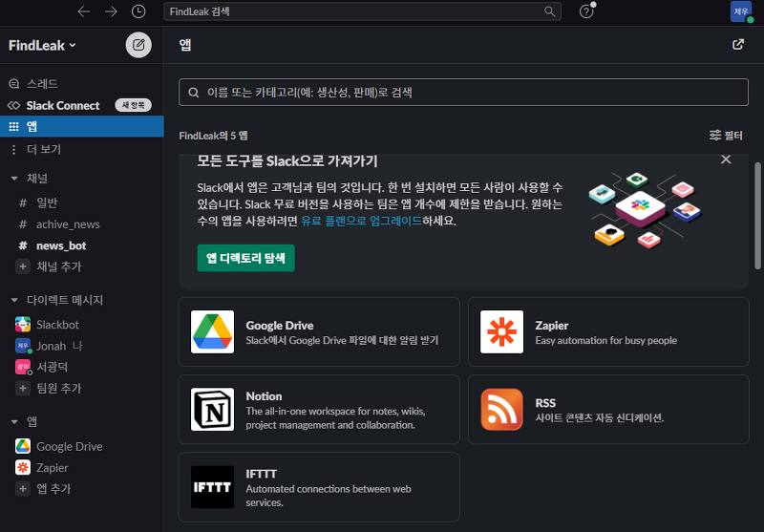
Task: Open Zapier app in sidebar
Action: [x=82, y=468]
